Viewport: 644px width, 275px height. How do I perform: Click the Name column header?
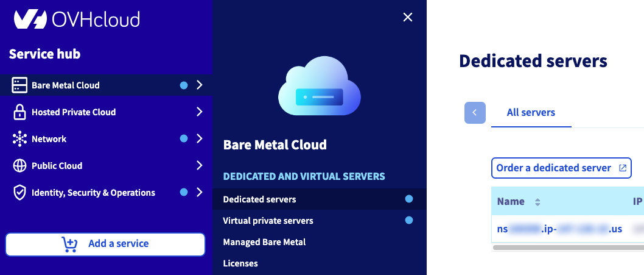[x=511, y=202]
